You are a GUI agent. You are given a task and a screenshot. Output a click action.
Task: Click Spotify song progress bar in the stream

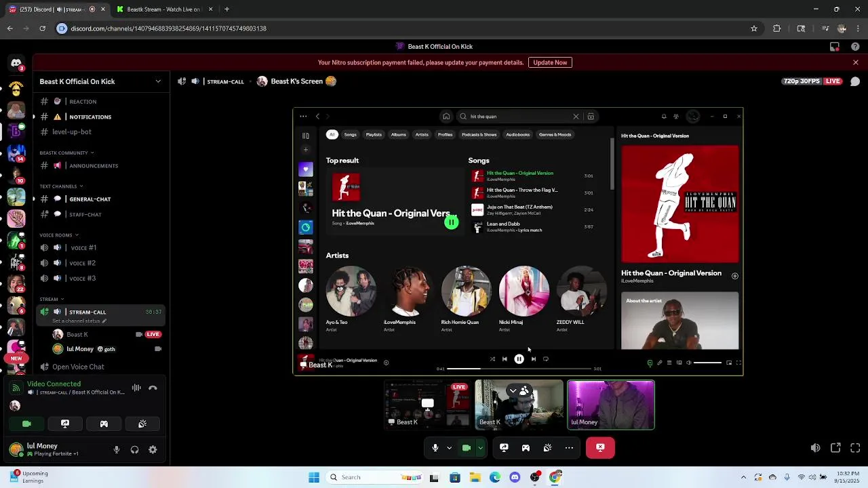[x=519, y=369]
